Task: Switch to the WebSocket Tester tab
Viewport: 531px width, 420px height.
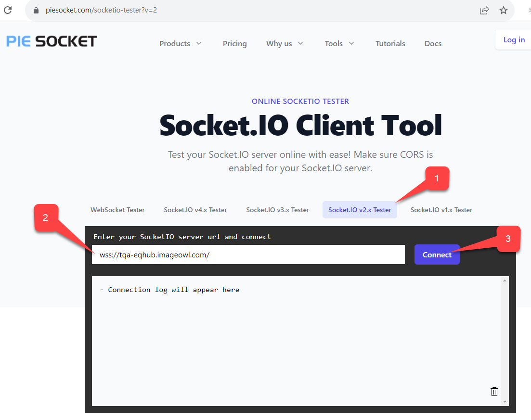Action: pos(117,210)
